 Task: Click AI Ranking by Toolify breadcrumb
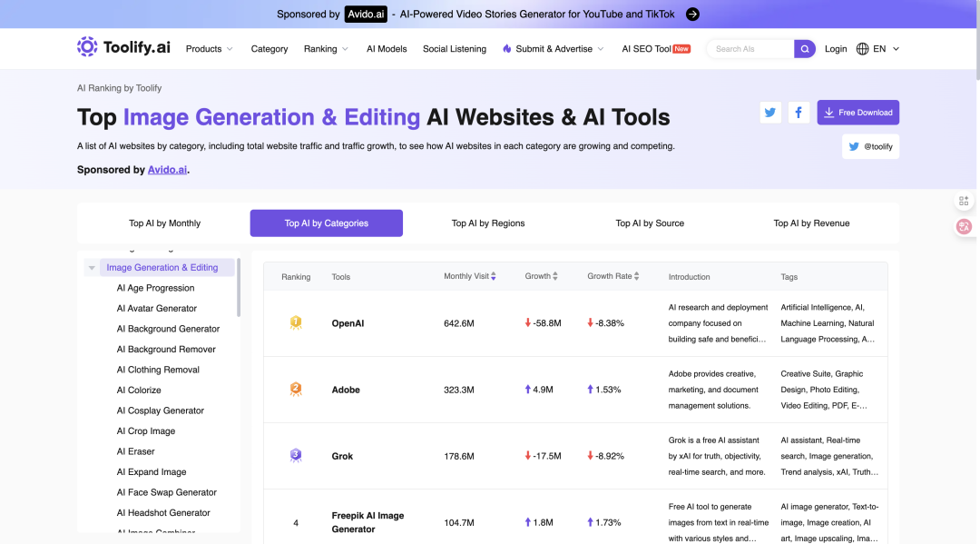(120, 88)
